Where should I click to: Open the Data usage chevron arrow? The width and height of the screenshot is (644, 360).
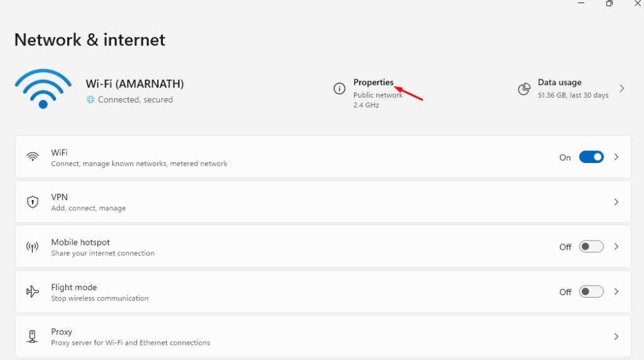[x=622, y=88]
